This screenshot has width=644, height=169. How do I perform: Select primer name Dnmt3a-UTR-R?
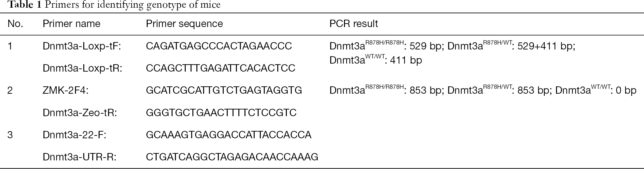click(x=80, y=157)
